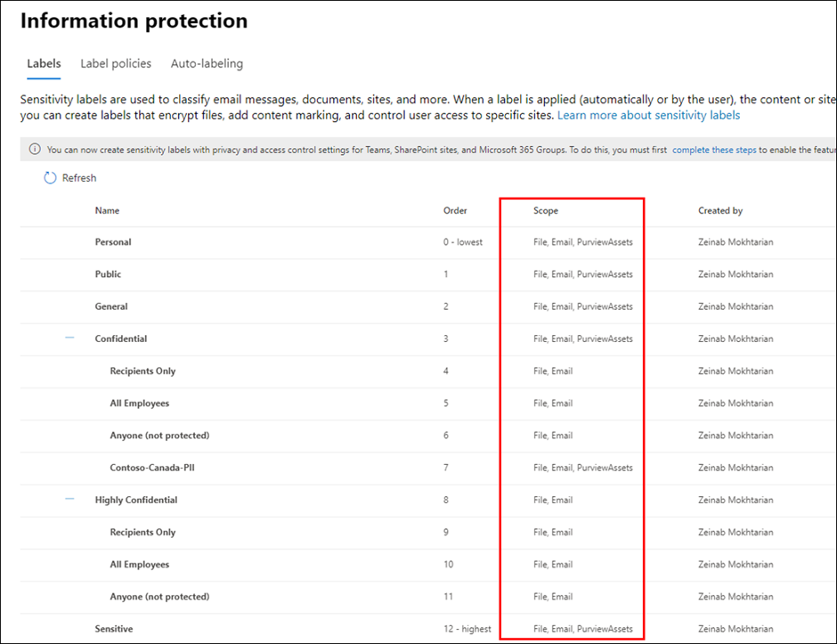The width and height of the screenshot is (837, 644).
Task: Click the info icon in the notification banner
Action: tap(35, 149)
